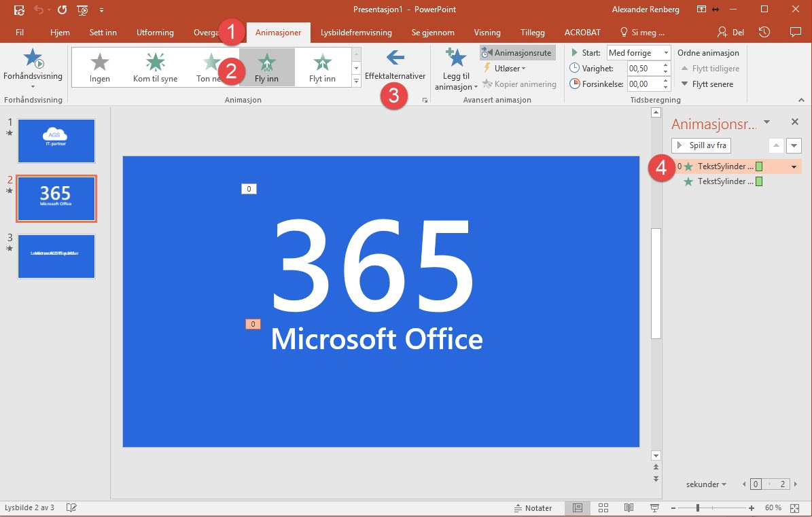Start slideshow from status bar icon
This screenshot has height=517, width=812.
[654, 507]
